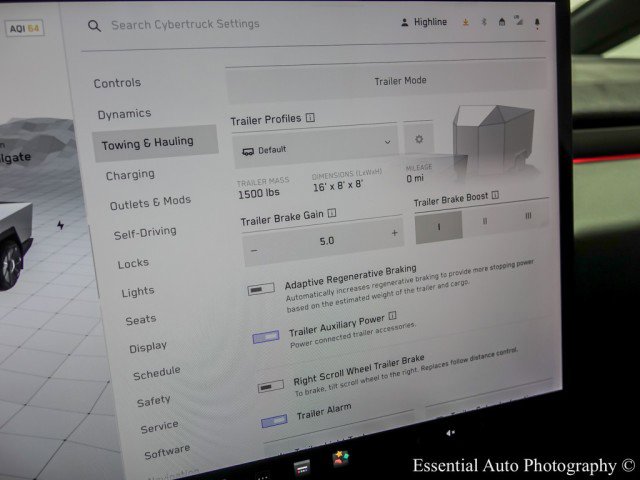Image resolution: width=640 pixels, height=480 pixels.
Task: Click Search Cybertruck Settings field
Action: click(185, 24)
